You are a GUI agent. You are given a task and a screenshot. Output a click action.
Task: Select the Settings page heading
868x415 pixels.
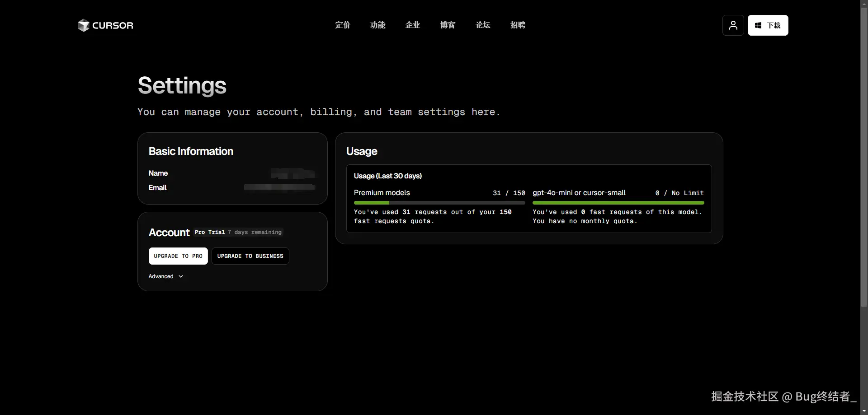pyautogui.click(x=182, y=85)
